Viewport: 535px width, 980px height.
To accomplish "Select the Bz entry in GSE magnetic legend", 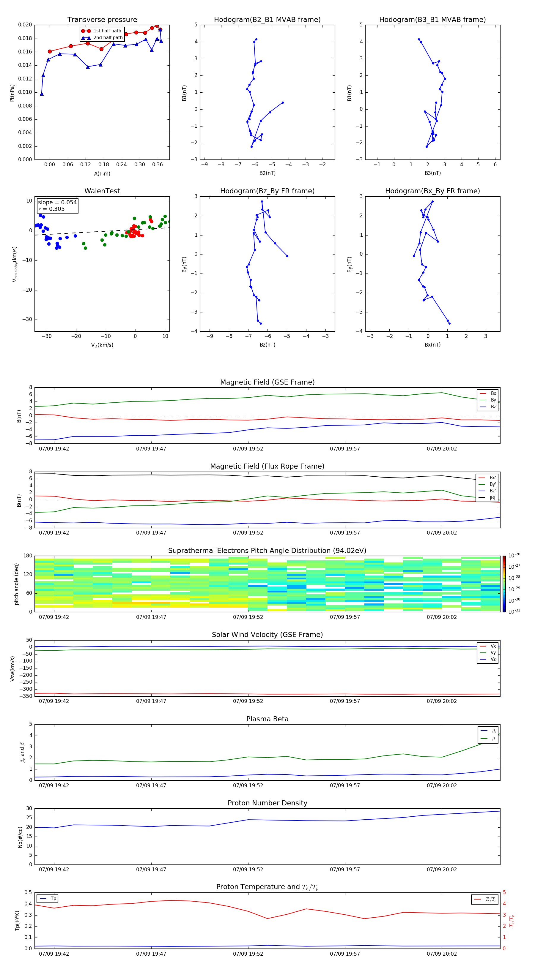I will 488,407.
